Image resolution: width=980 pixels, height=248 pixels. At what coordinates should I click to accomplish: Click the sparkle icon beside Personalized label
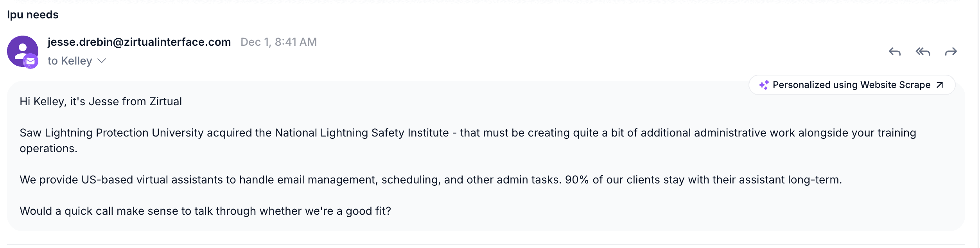[x=764, y=85]
